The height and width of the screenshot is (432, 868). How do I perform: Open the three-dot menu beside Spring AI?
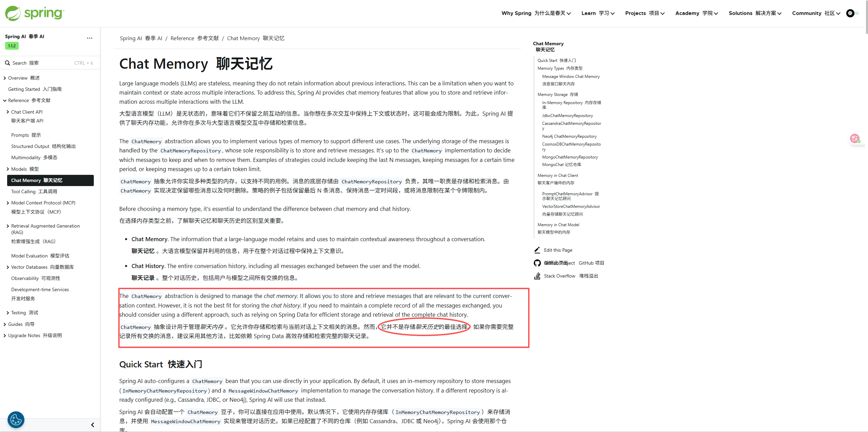[x=89, y=38]
